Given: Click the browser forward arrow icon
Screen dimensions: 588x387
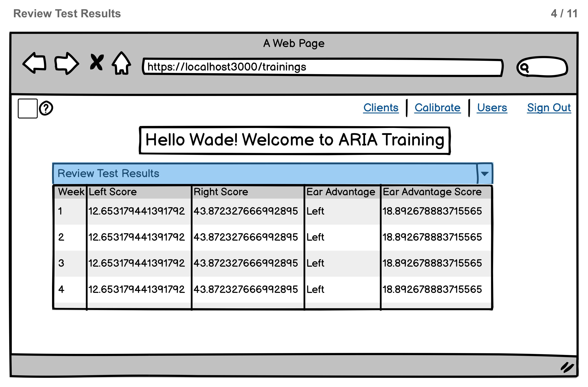Looking at the screenshot, I should click(x=66, y=63).
